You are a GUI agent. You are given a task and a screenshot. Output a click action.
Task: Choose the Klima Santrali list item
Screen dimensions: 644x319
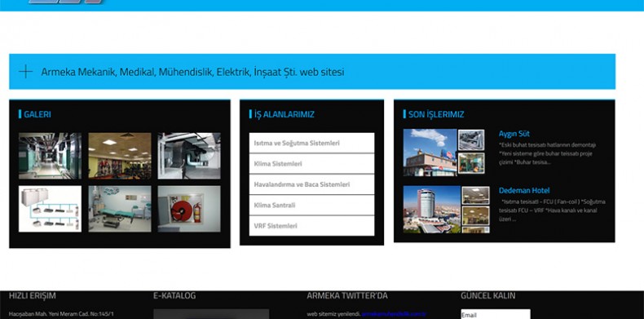(x=311, y=205)
